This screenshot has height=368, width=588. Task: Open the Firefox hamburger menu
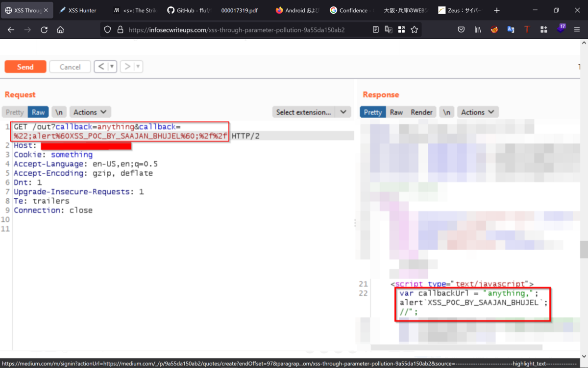[577, 29]
